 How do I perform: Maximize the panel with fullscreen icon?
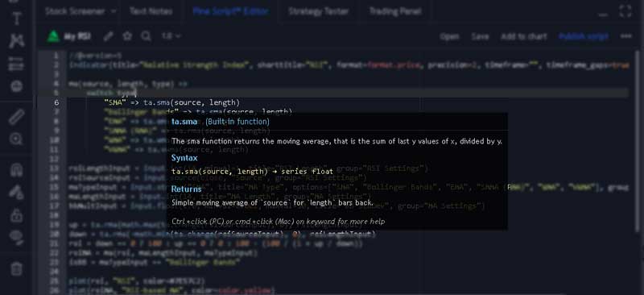coord(625,11)
